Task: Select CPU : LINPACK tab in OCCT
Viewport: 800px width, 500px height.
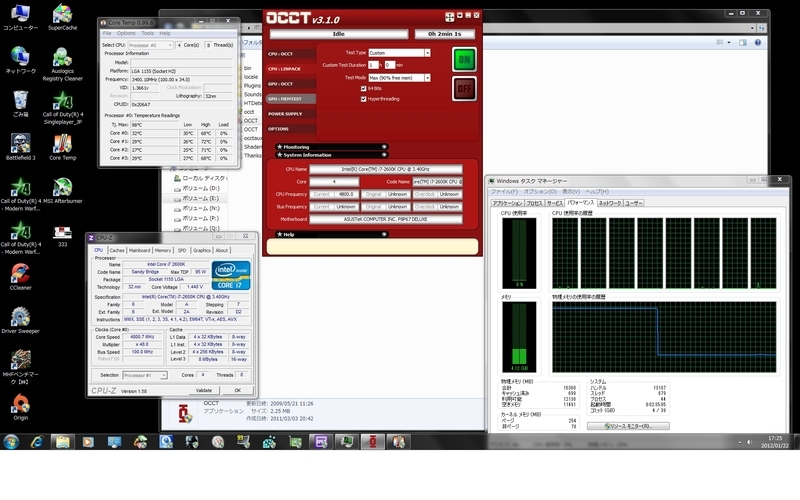Action: [x=290, y=69]
